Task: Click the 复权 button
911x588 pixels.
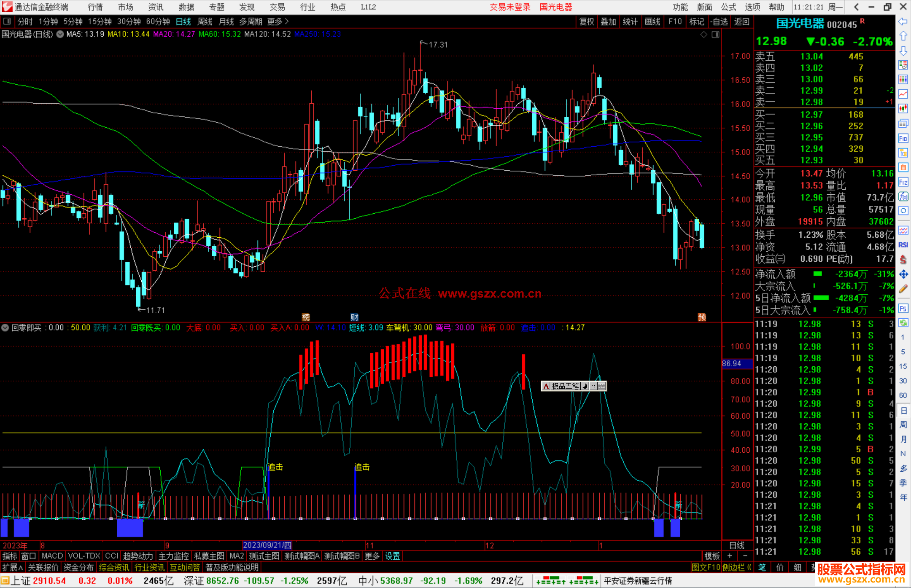Action: (x=587, y=21)
